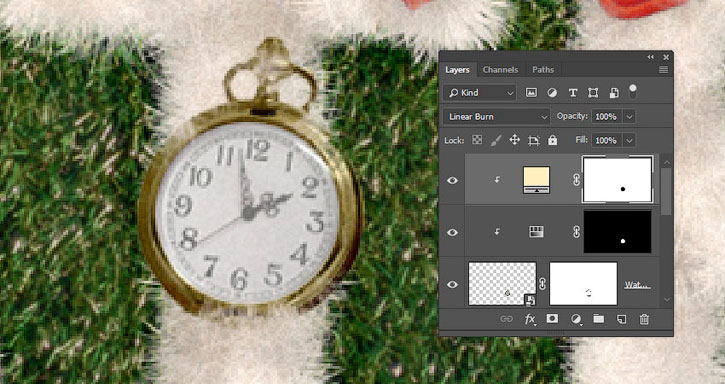Select the Wat... layer's white mask thumbnail
The image size is (725, 384).
click(x=584, y=284)
